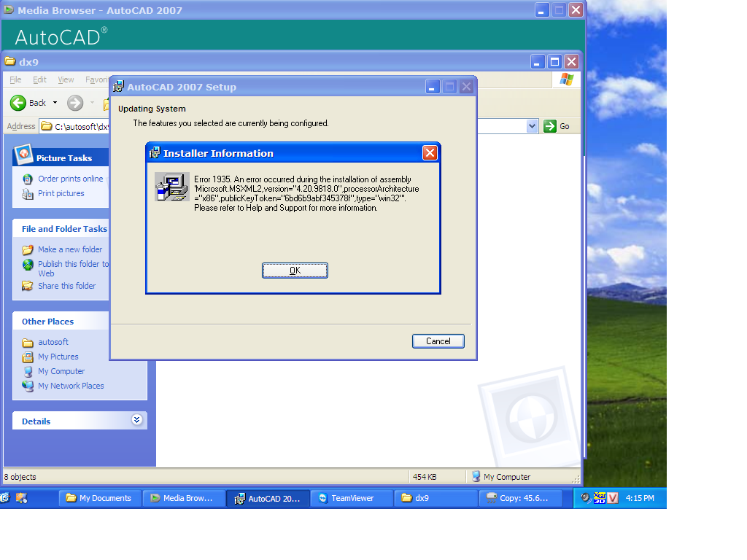Click the green Go arrow button
The width and height of the screenshot is (747, 560).
pyautogui.click(x=550, y=126)
